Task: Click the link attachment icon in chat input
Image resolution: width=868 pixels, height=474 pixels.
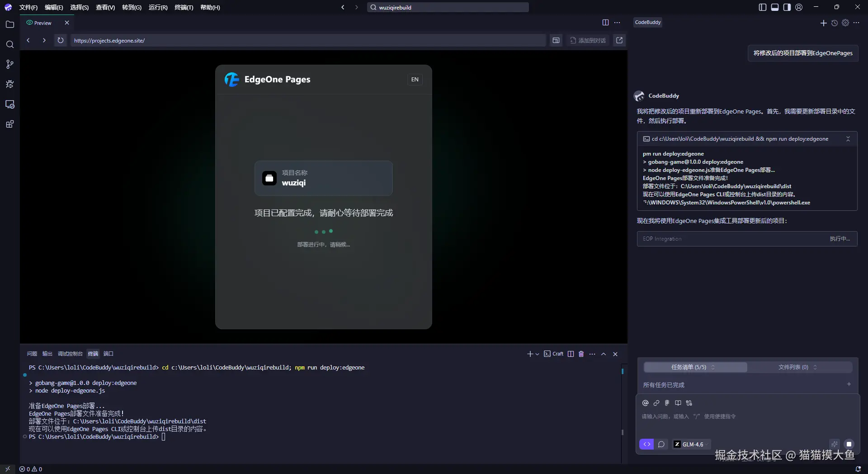Action: click(656, 403)
